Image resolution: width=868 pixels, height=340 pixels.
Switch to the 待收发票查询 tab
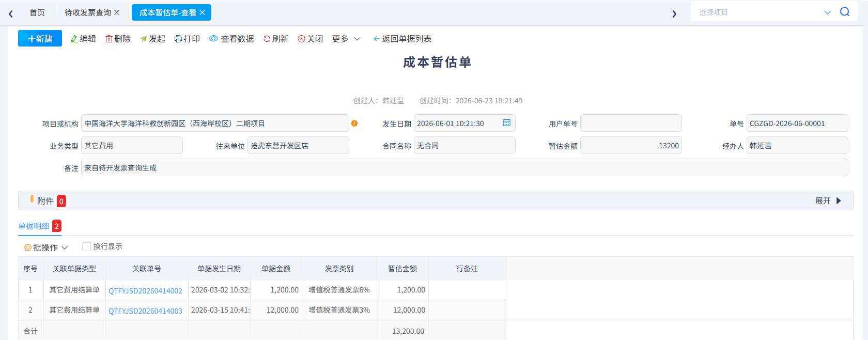(x=87, y=12)
